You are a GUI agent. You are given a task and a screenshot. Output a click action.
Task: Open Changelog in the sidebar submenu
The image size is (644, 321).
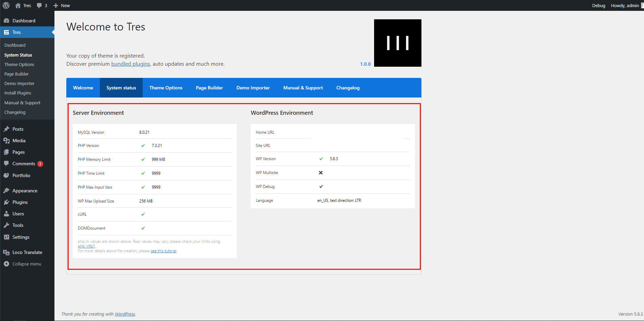(x=15, y=112)
